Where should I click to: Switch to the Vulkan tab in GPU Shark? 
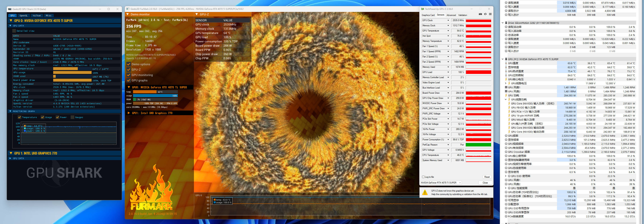coord(37,16)
